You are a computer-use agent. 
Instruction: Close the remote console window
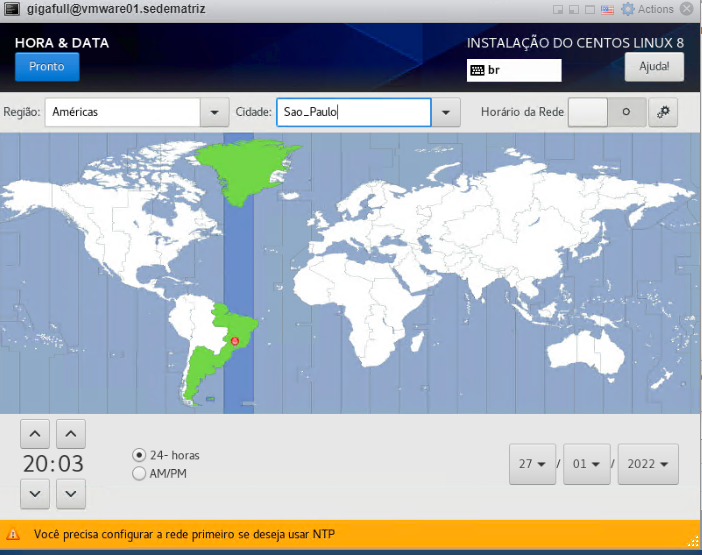[x=687, y=9]
